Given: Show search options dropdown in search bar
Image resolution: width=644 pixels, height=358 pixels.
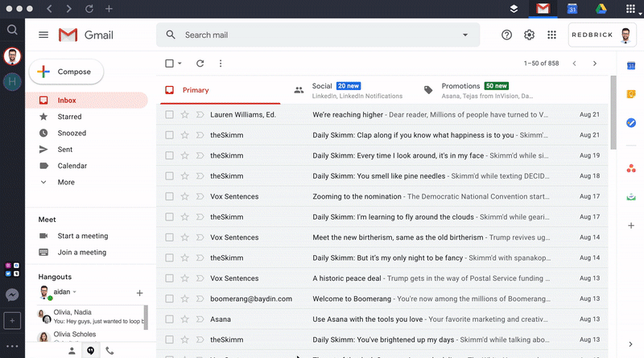Looking at the screenshot, I should 465,35.
